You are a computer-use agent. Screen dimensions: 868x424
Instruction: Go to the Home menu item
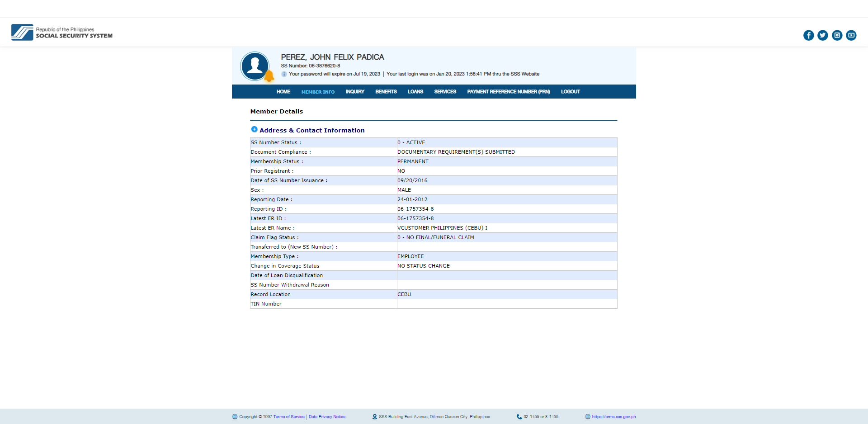tap(283, 92)
